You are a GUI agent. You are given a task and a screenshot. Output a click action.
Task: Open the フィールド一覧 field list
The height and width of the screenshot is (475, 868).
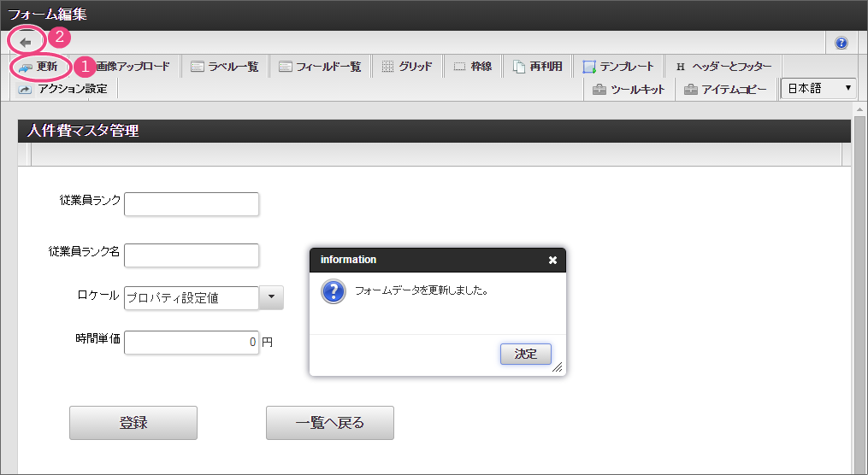320,67
